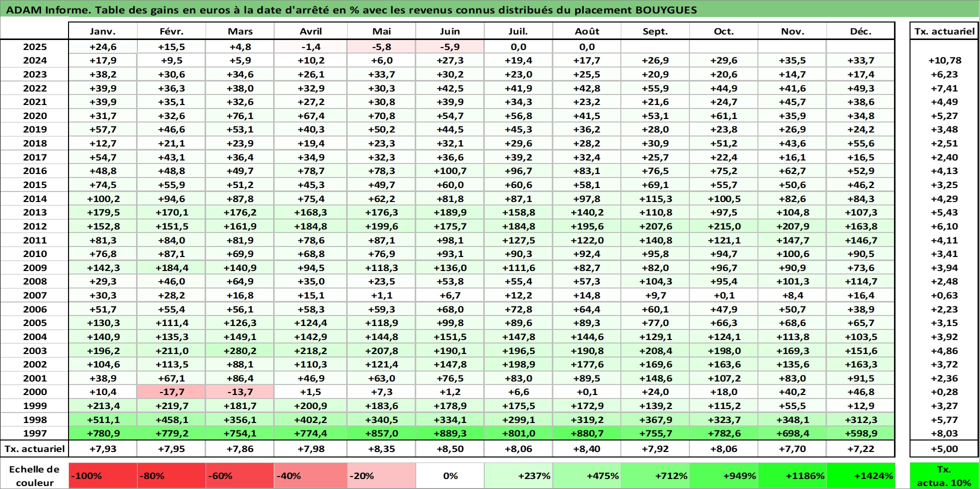The width and height of the screenshot is (980, 489).
Task: Click the -20% light pink scale swatch
Action: (x=382, y=476)
